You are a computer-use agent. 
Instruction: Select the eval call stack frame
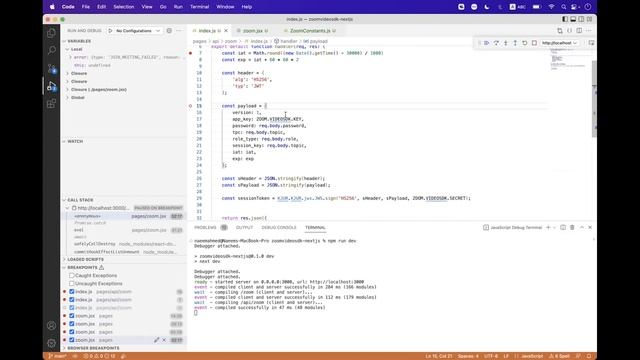[x=124, y=230]
